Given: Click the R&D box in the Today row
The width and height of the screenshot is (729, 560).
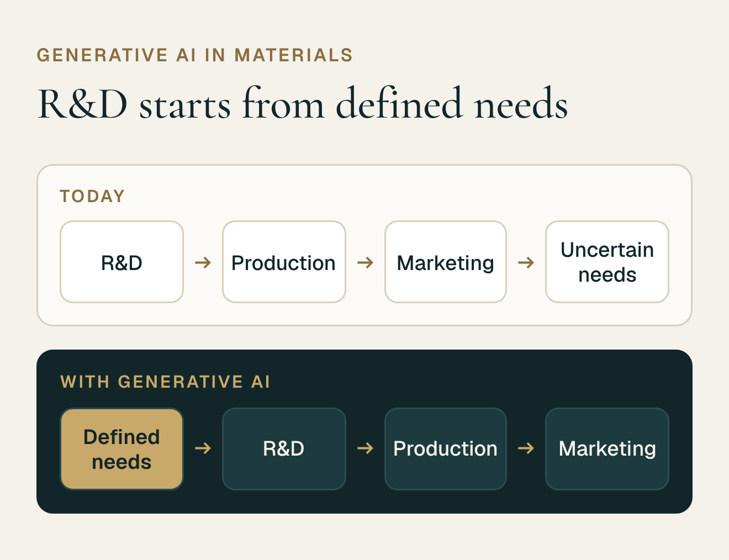Looking at the screenshot, I should point(121,262).
